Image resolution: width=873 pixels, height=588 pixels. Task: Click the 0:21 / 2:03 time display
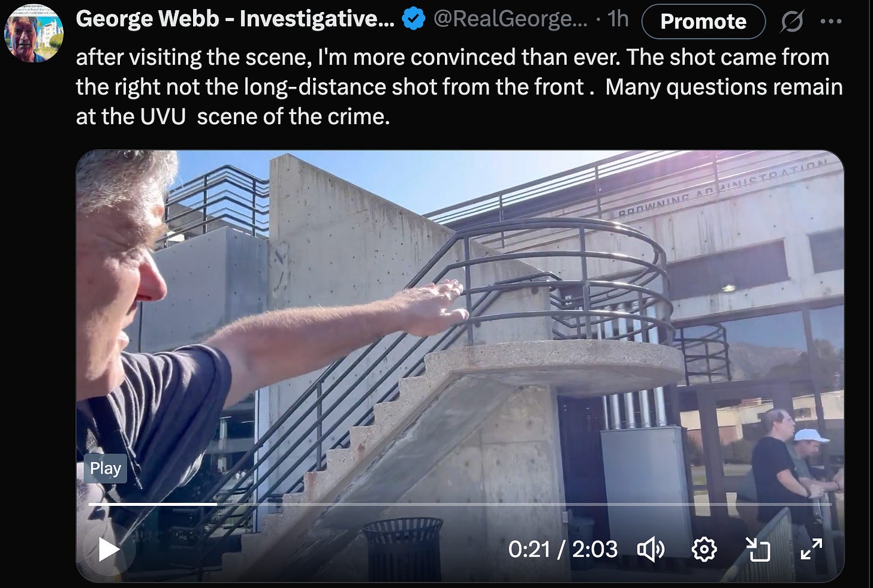point(563,549)
